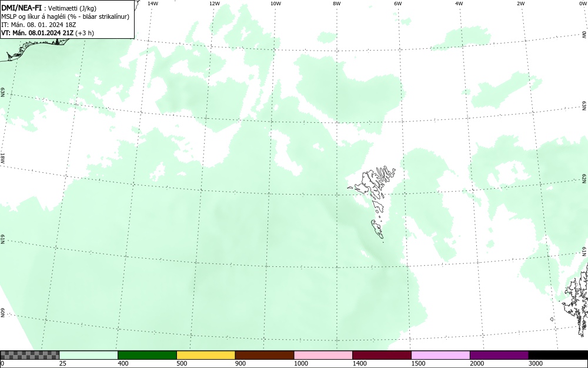The height and width of the screenshot is (368, 588).
Task: Click the pink 1000–1400 legend swatch
Action: tap(323, 355)
